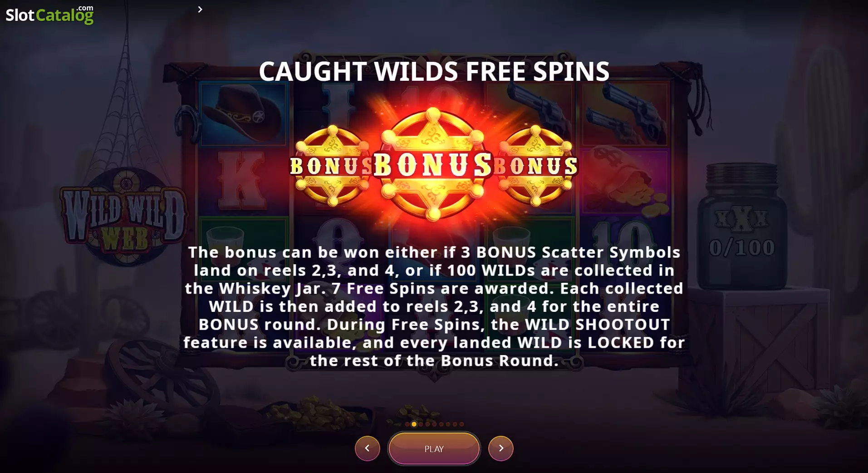Click the large center BONUS sheriff badge
Viewport: 868px width, 473px height.
tap(433, 164)
